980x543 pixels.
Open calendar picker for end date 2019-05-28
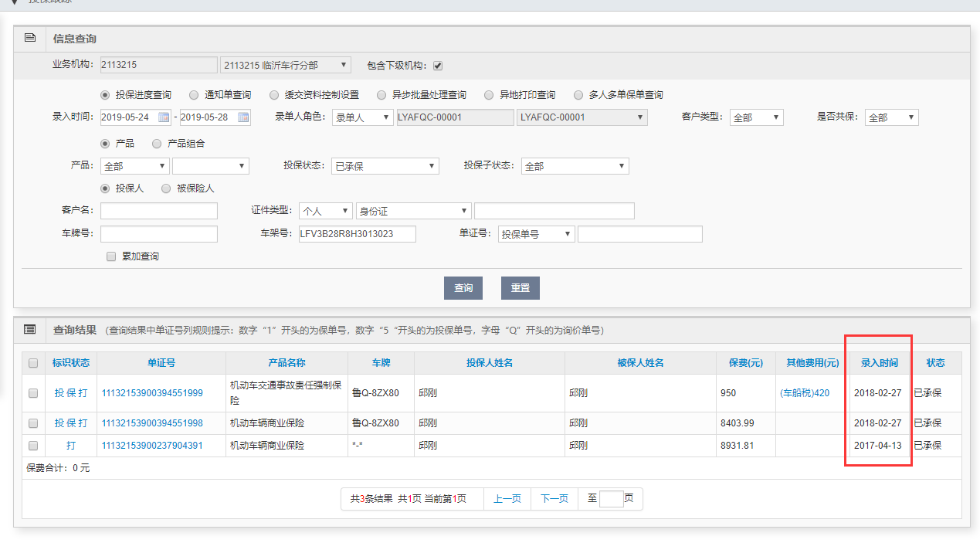pos(243,117)
